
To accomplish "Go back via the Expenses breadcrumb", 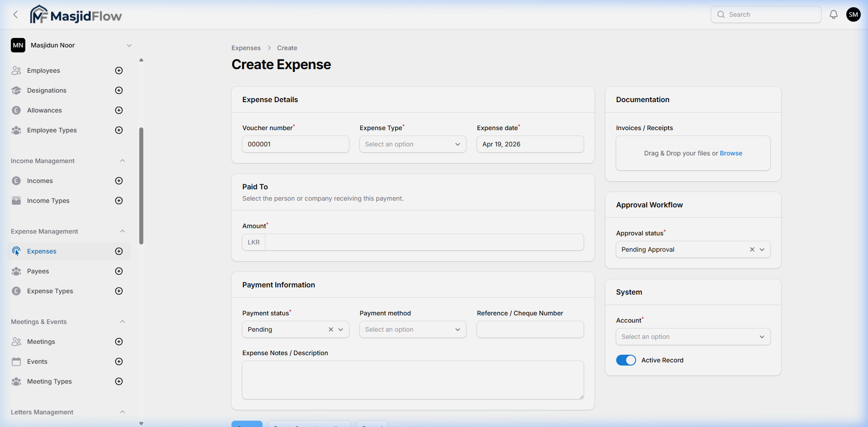I will [245, 48].
